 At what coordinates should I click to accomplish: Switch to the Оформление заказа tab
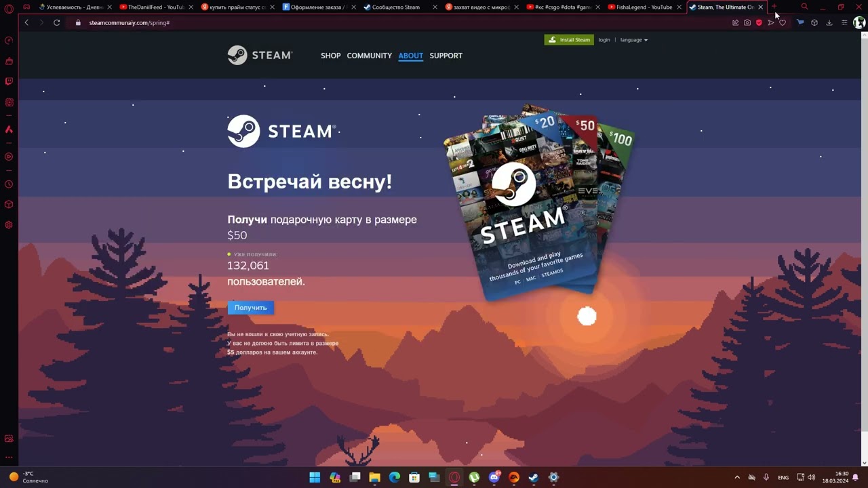pyautogui.click(x=319, y=7)
